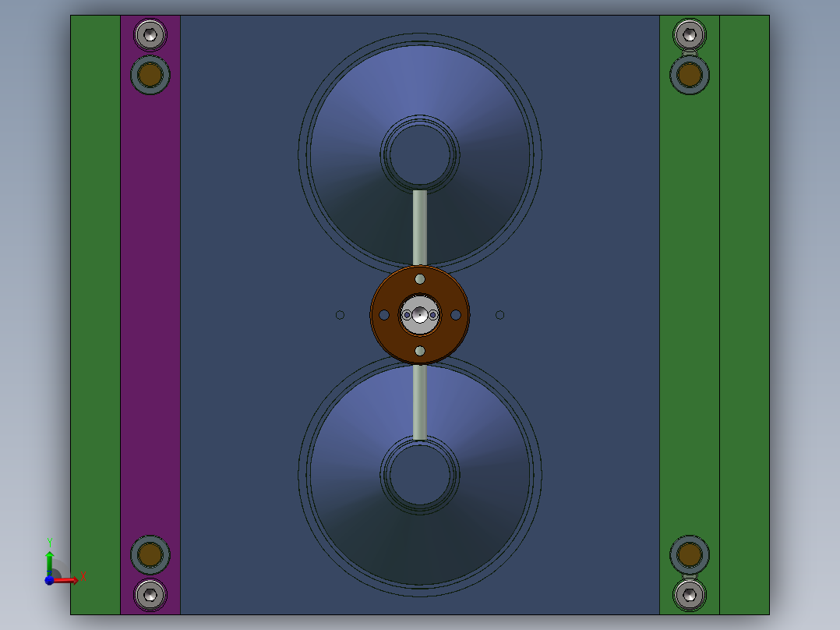
Task: Click the center hole of the lower cavity
Action: 420,475
